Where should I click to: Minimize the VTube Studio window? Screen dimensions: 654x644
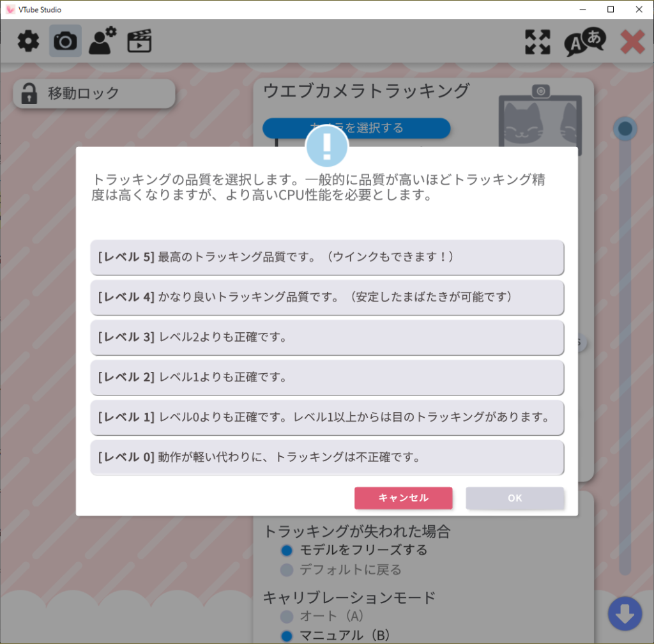click(x=583, y=9)
